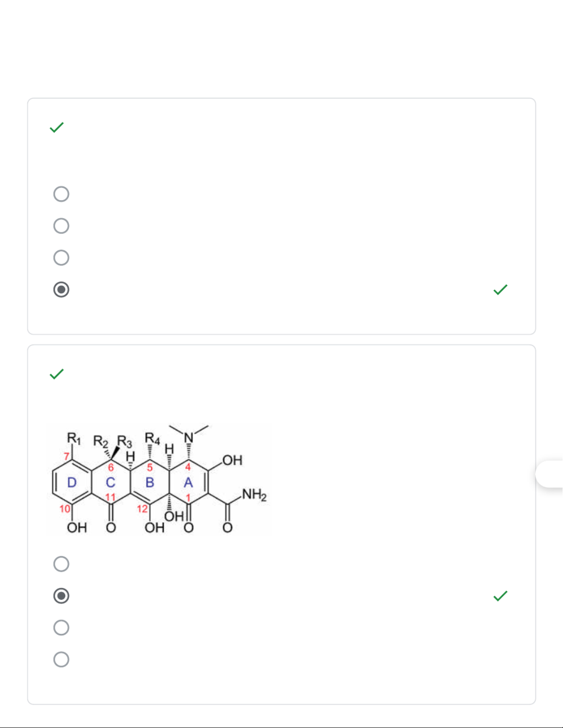Click the blue ring A label in the structure
This screenshot has width=563, height=728.
(x=188, y=482)
